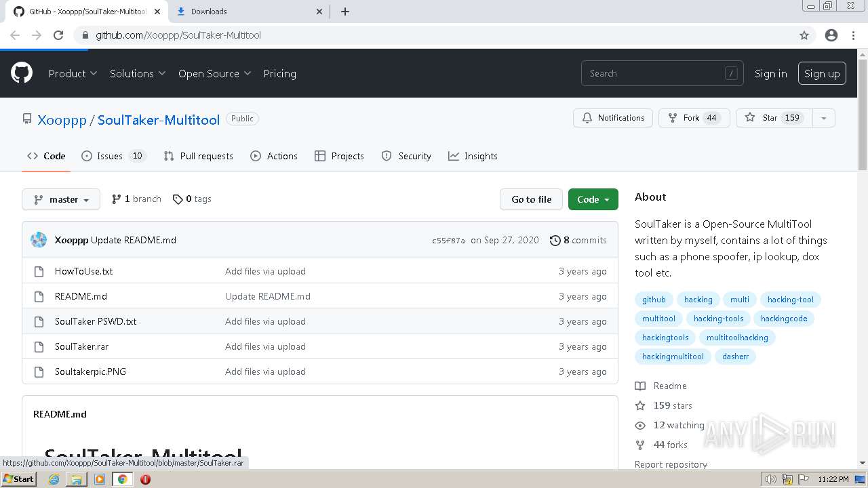The height and width of the screenshot is (488, 868).
Task: Open the media player taskbar icon
Action: 100,479
